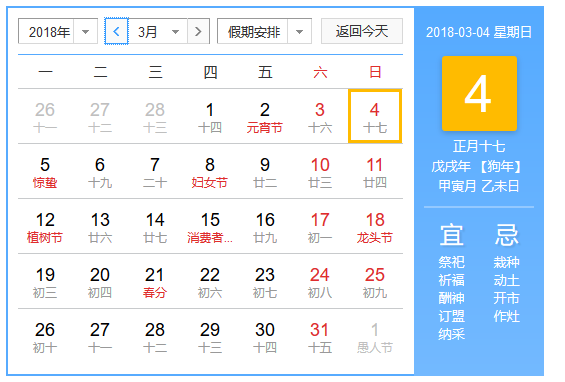This screenshot has width=565, height=382.
Task: Select March 14 (廿七)
Action: pos(155,227)
